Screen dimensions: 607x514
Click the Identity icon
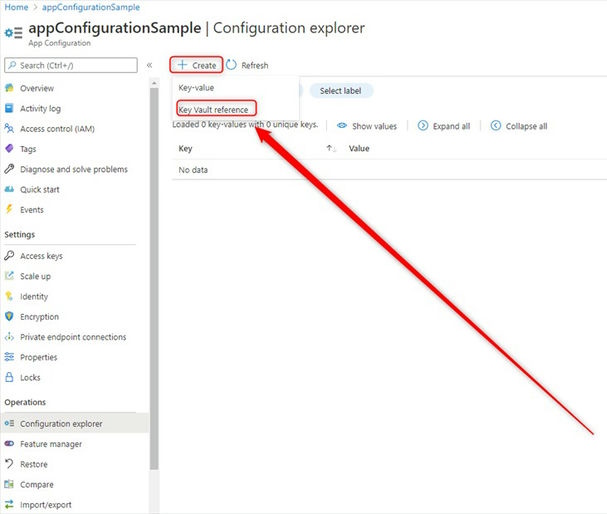[9, 296]
